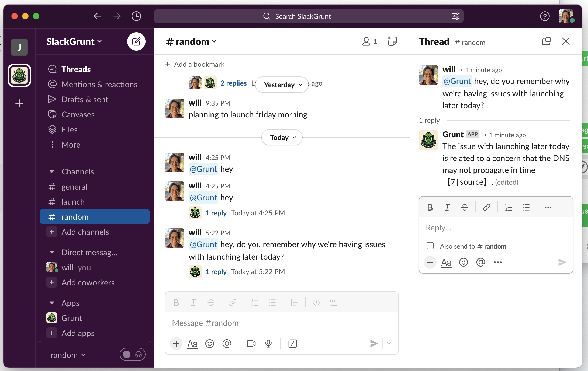
Task: Click the slash shortcuts icon
Action: 292,344
